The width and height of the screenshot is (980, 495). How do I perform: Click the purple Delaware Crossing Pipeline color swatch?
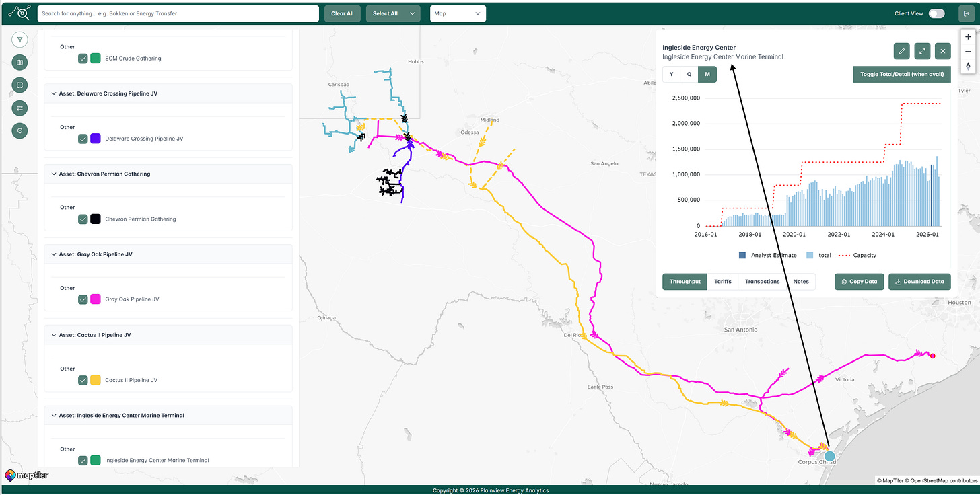pos(96,139)
